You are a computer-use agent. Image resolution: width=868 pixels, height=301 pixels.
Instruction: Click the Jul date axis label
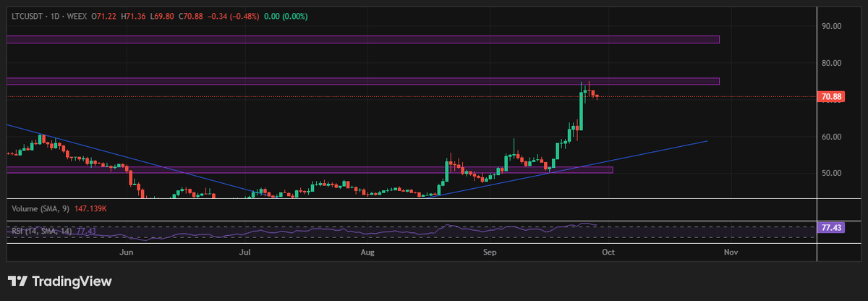[x=245, y=253]
